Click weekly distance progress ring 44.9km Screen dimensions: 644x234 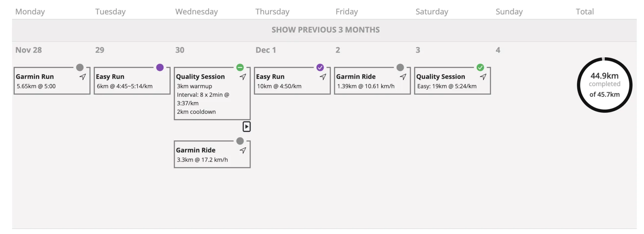(x=604, y=85)
